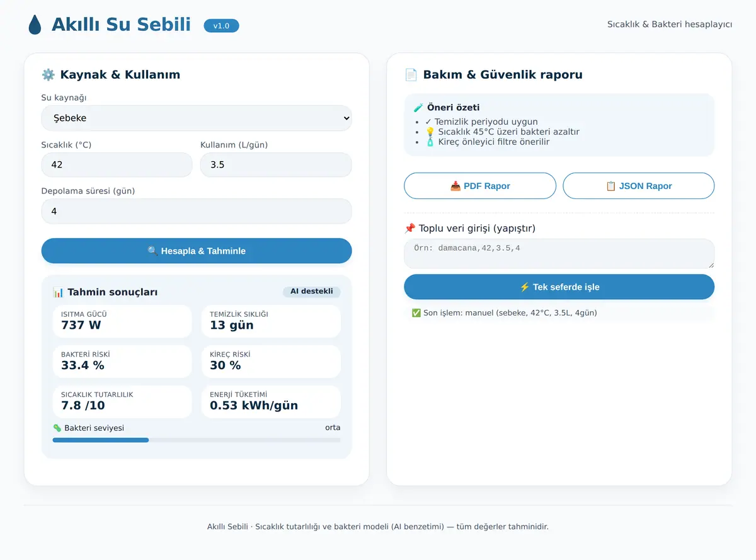Image resolution: width=756 pixels, height=560 pixels.
Task: Click the Hesapla & Tahminle button
Action: click(197, 251)
